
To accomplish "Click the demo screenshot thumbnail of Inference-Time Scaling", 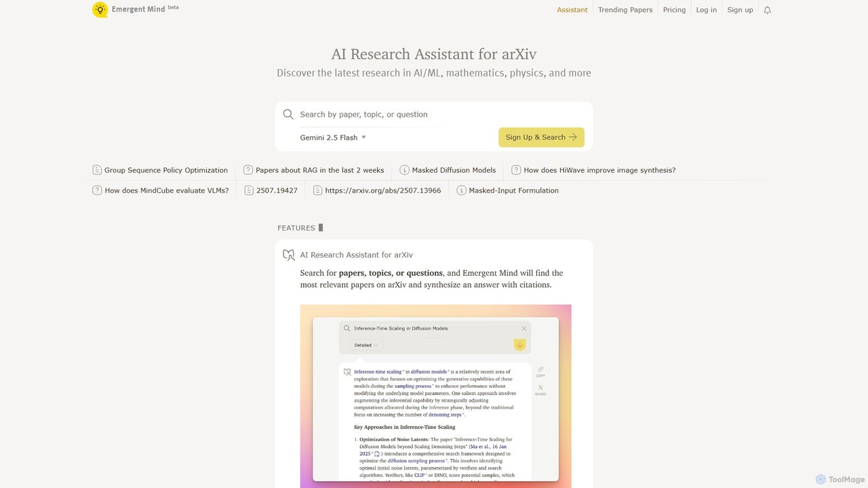I will pos(436,396).
